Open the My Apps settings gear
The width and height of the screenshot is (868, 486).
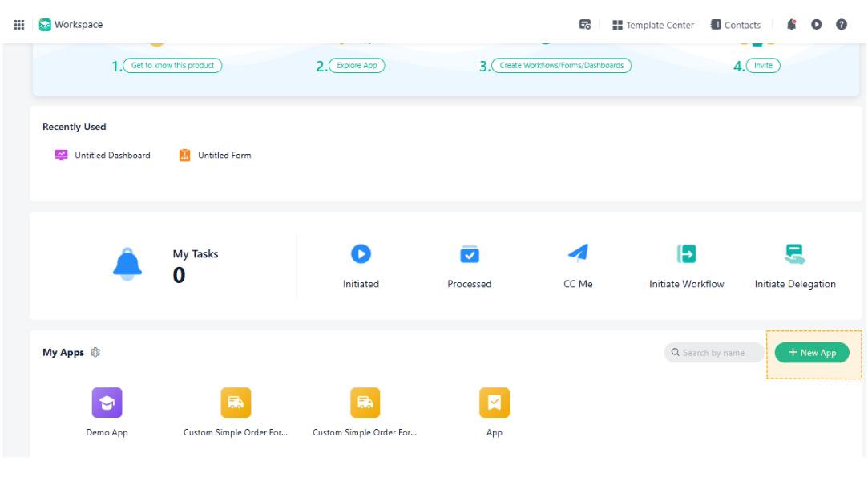95,352
